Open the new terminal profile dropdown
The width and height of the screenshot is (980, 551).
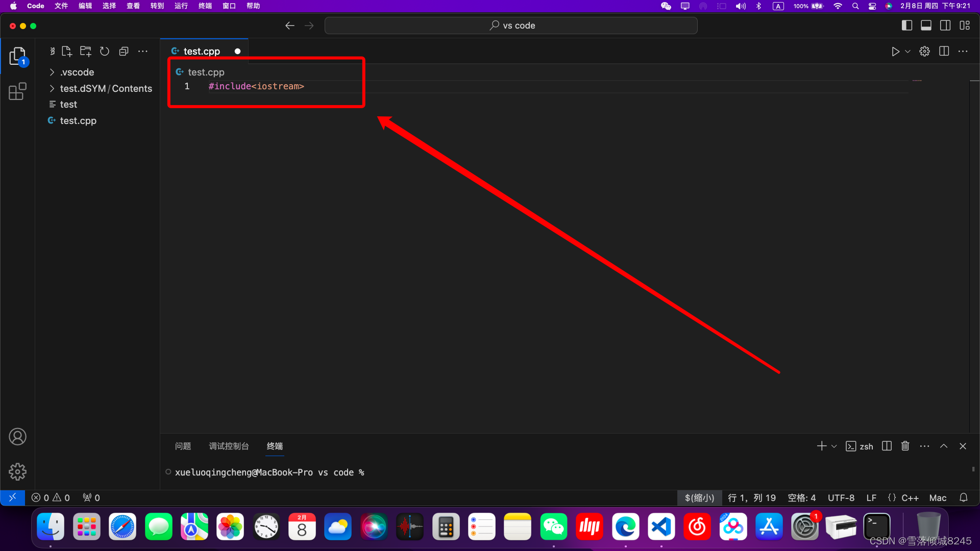click(834, 446)
